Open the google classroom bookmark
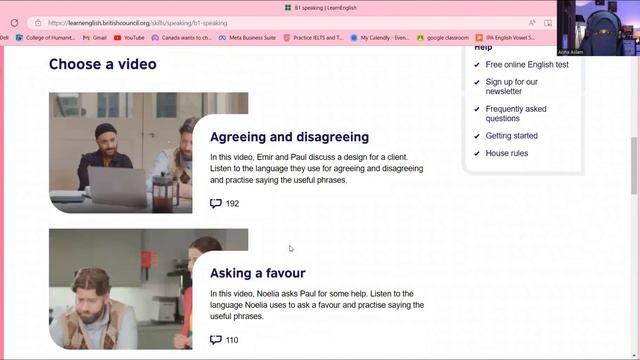This screenshot has height=360, width=640. [x=443, y=38]
